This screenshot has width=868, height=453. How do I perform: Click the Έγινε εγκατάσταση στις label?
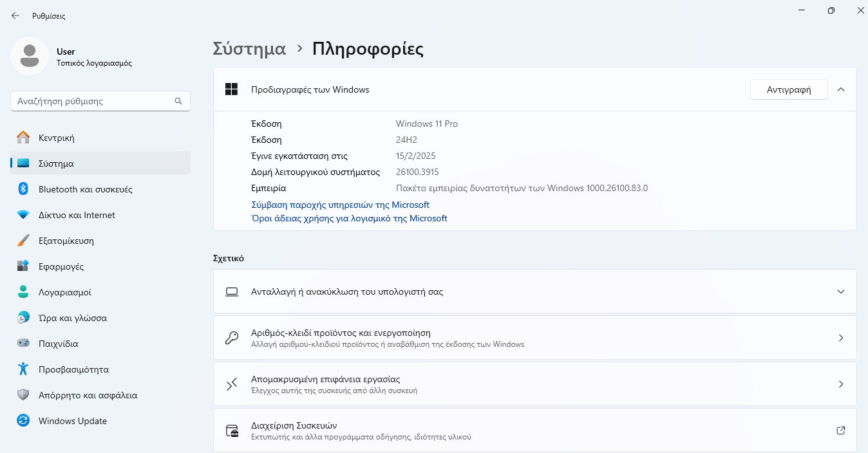click(299, 156)
